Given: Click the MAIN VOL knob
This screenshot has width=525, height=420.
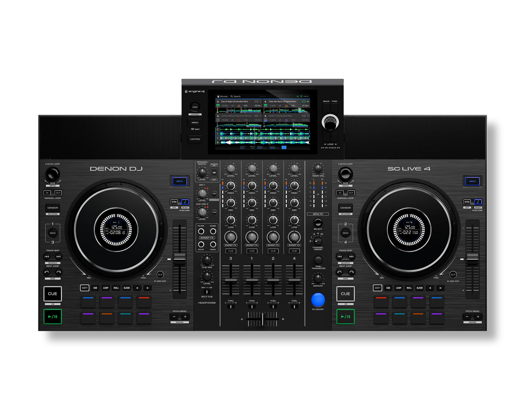Looking at the screenshot, I should click(318, 168).
